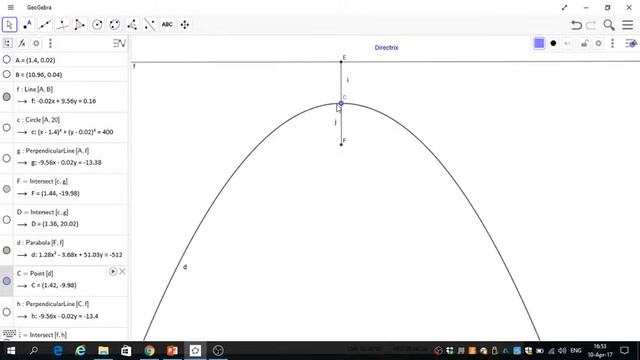This screenshot has width=640, height=360.
Task: Toggle visibility of intersection point D
Action: pyautogui.click(x=7, y=220)
